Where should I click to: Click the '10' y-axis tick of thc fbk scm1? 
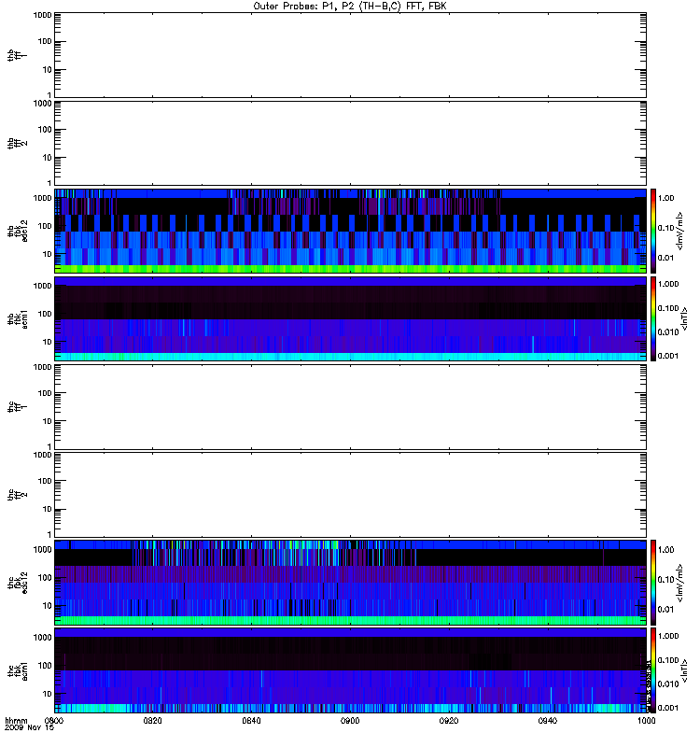coord(48,694)
